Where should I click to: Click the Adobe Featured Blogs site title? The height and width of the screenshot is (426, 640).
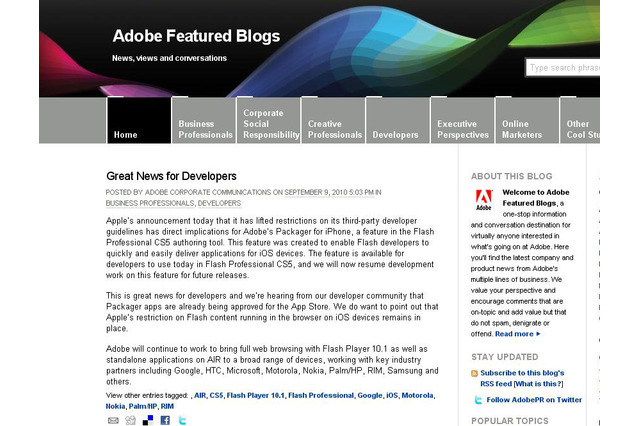pos(196,36)
